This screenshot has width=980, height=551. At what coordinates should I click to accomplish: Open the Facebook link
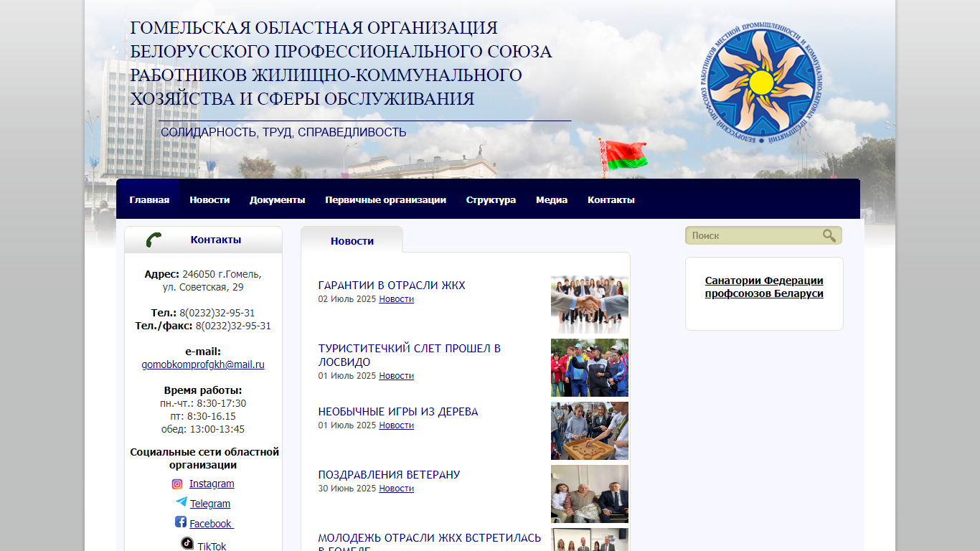pos(212,524)
